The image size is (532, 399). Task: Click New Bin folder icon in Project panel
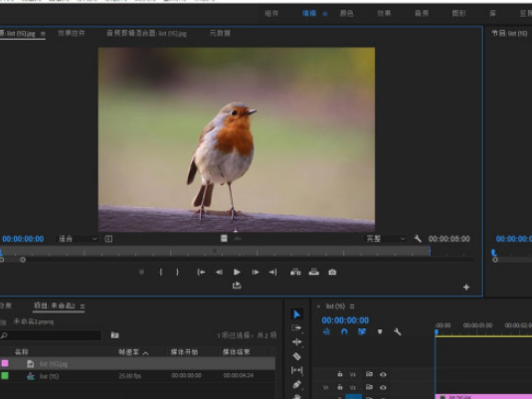pyautogui.click(x=115, y=335)
